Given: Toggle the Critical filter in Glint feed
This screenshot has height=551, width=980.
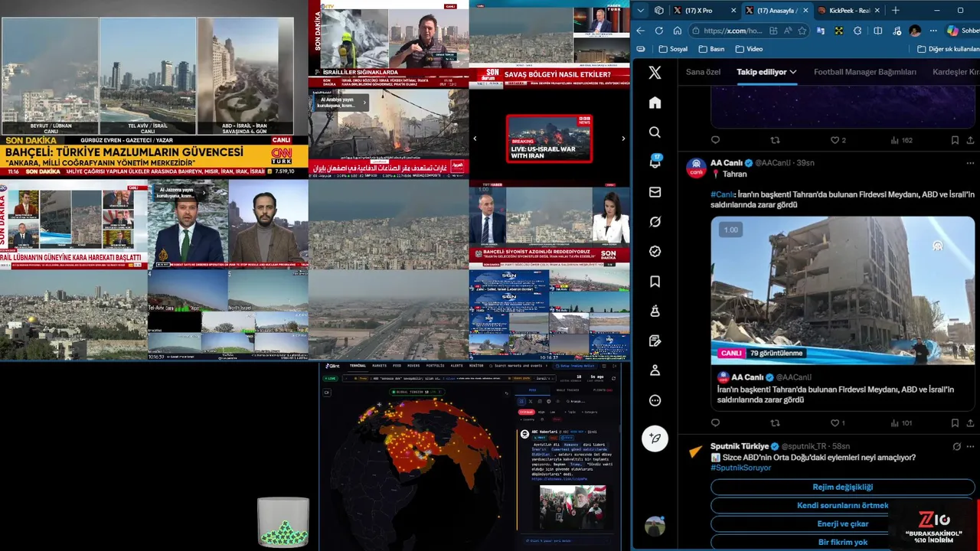Looking at the screenshot, I should point(526,412).
